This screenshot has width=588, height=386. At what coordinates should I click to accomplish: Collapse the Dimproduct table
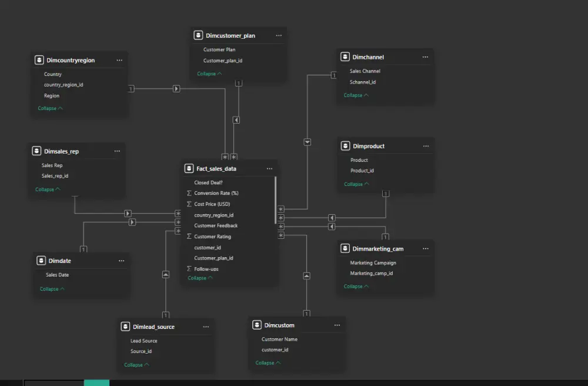click(355, 184)
